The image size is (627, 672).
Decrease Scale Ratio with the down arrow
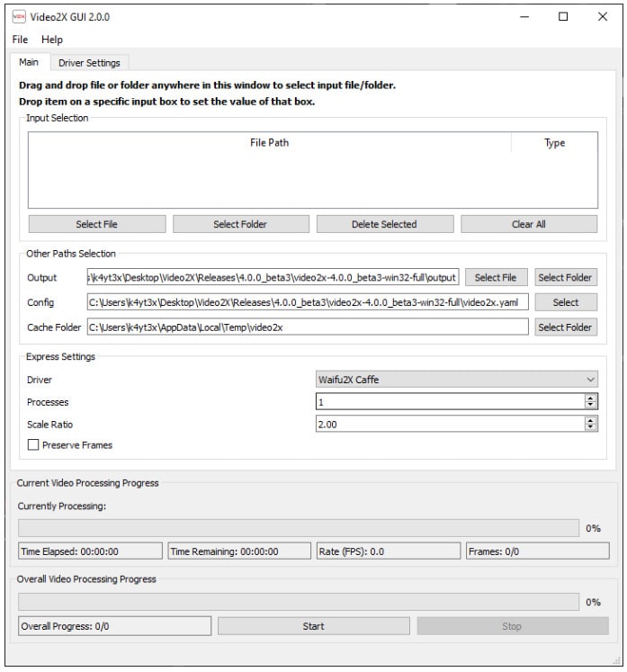[x=591, y=427]
